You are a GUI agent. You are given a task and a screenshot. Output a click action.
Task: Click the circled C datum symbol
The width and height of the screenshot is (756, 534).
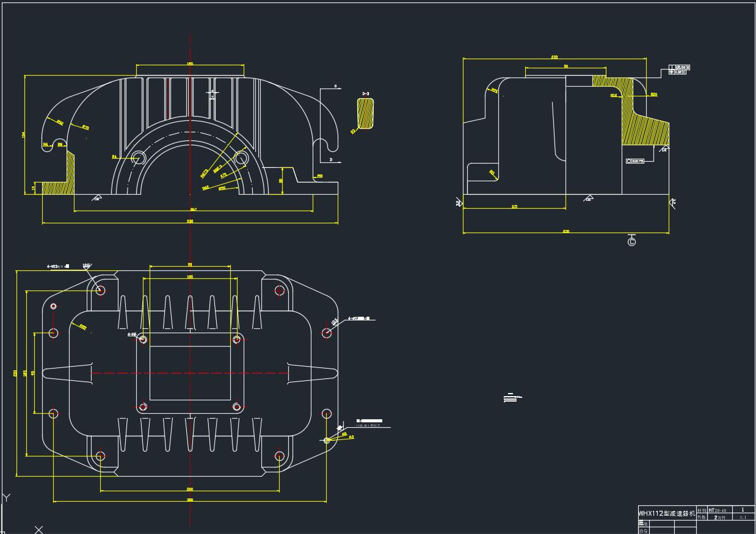point(631,242)
